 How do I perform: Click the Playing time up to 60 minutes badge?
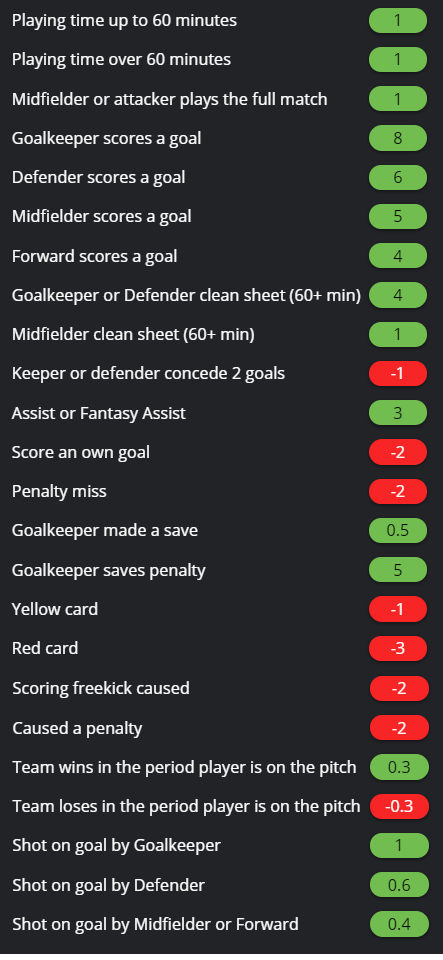tap(398, 20)
